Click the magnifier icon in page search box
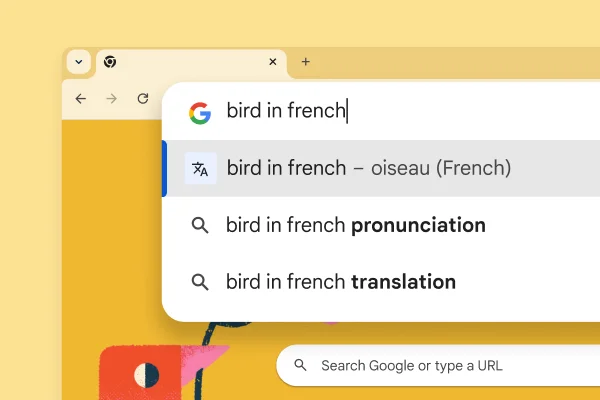The image size is (600, 400). click(300, 366)
